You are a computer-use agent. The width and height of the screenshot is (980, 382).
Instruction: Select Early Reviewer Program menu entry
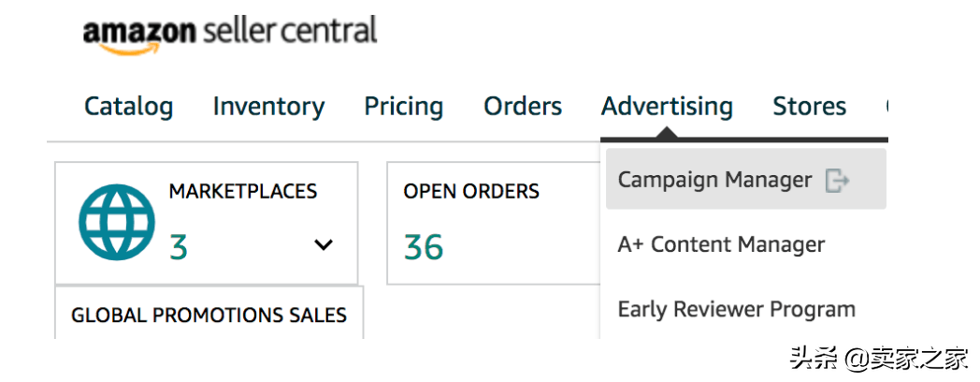[x=736, y=309]
